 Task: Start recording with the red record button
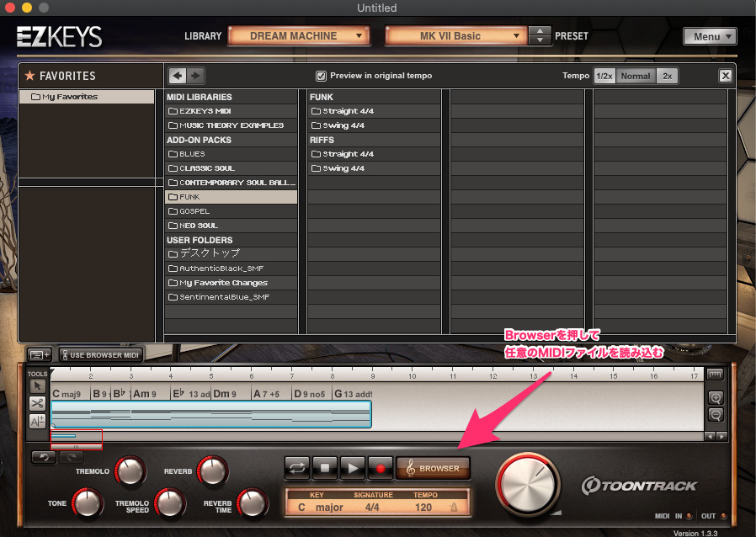[380, 468]
